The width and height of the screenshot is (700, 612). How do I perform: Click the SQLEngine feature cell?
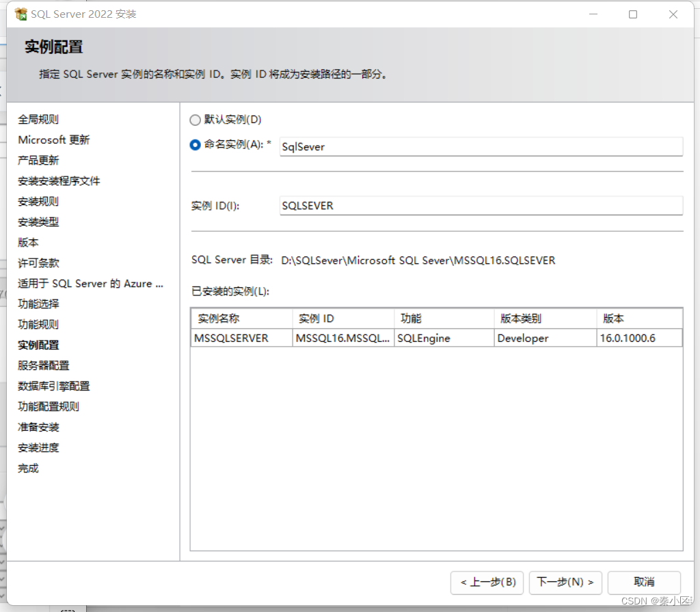click(444, 338)
